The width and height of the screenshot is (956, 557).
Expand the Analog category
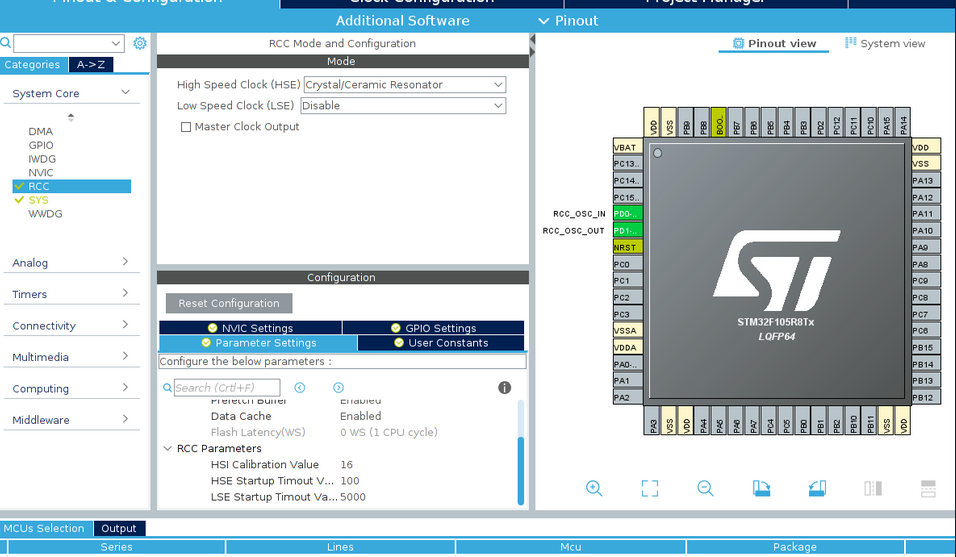(125, 262)
